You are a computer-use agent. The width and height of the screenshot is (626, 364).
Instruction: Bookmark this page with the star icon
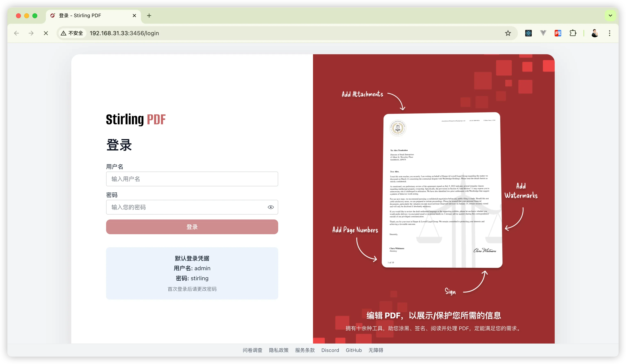pos(508,33)
